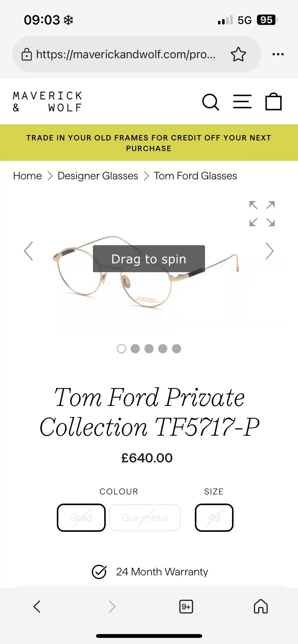Screen dimensions: 298x644
Task: Show previous product image arrow
Action: 29,251
